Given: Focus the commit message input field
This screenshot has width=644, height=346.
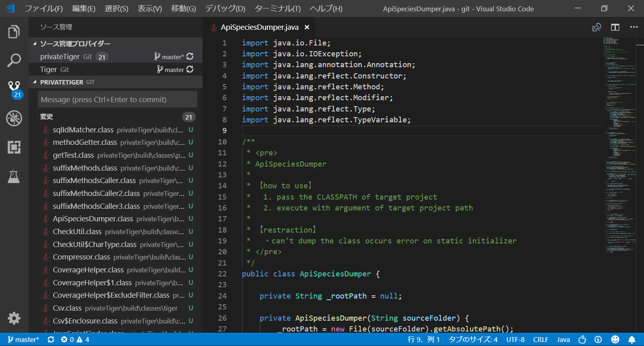Looking at the screenshot, I should [x=118, y=99].
